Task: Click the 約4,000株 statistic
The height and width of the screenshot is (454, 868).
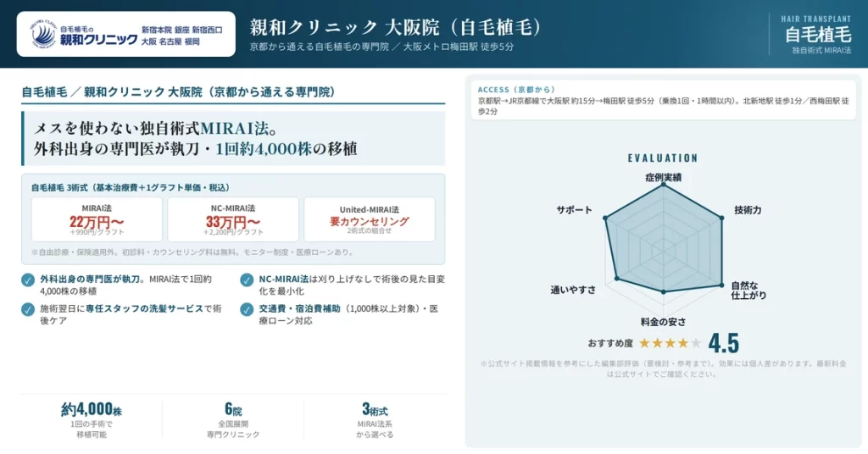Action: [x=92, y=419]
